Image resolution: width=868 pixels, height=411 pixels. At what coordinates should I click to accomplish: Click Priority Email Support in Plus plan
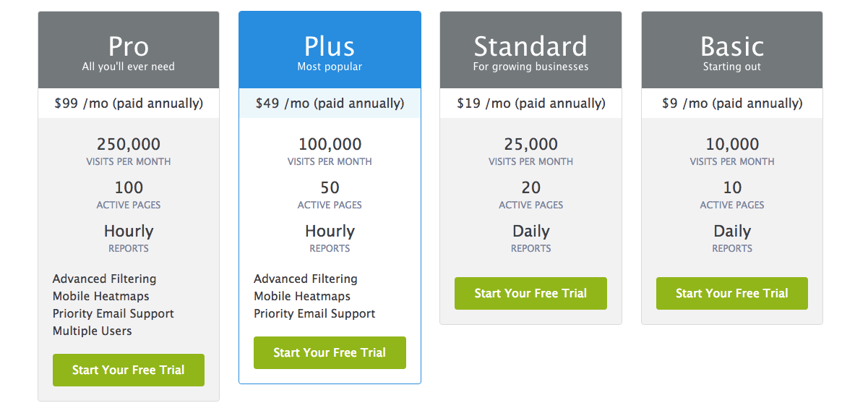(x=314, y=313)
